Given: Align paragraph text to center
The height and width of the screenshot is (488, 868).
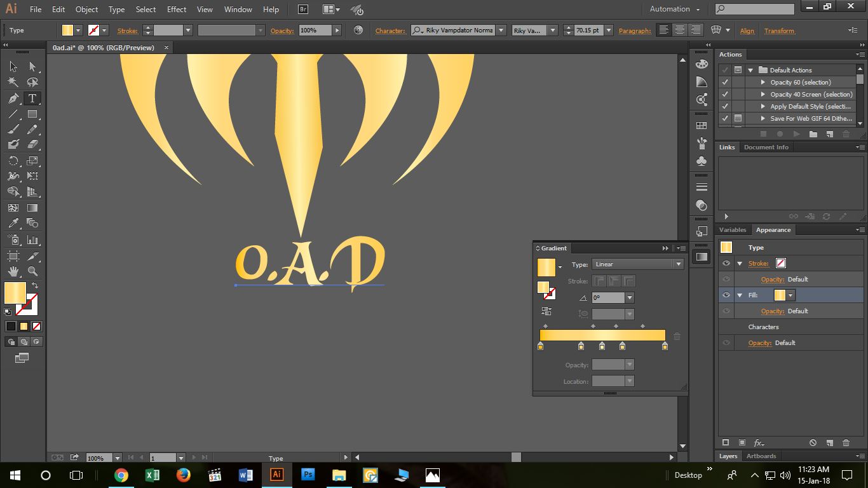Looking at the screenshot, I should click(x=680, y=30).
